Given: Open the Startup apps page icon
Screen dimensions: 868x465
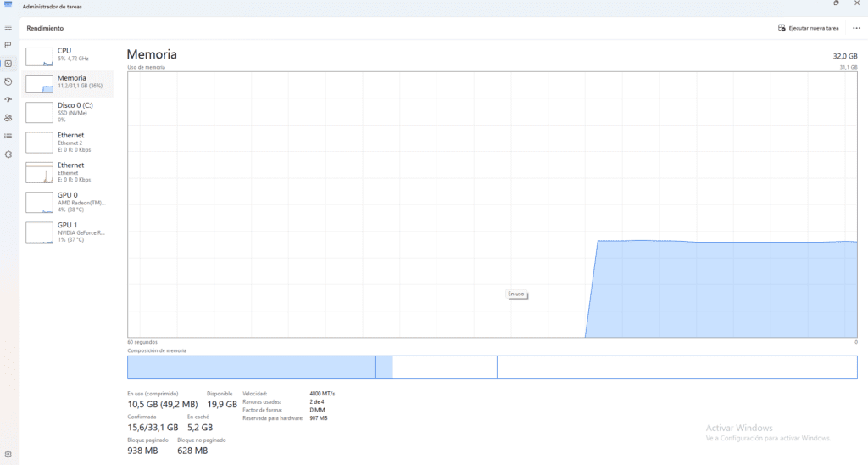Looking at the screenshot, I should [8, 100].
